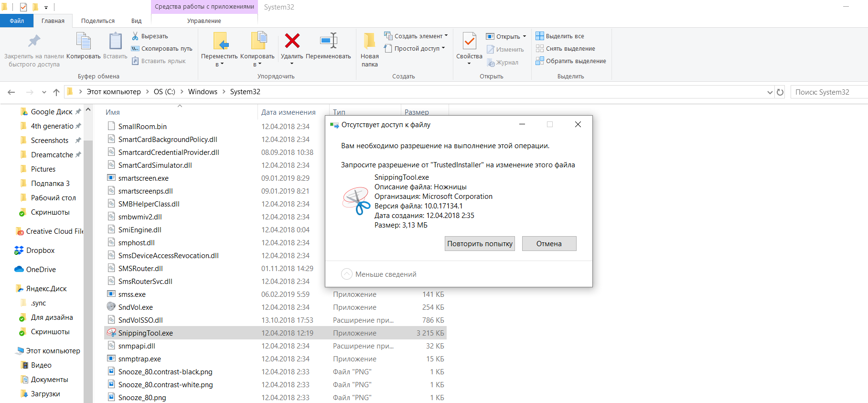Open Документы in navigation pane
Viewport: 868px width, 403px height.
[x=45, y=379]
